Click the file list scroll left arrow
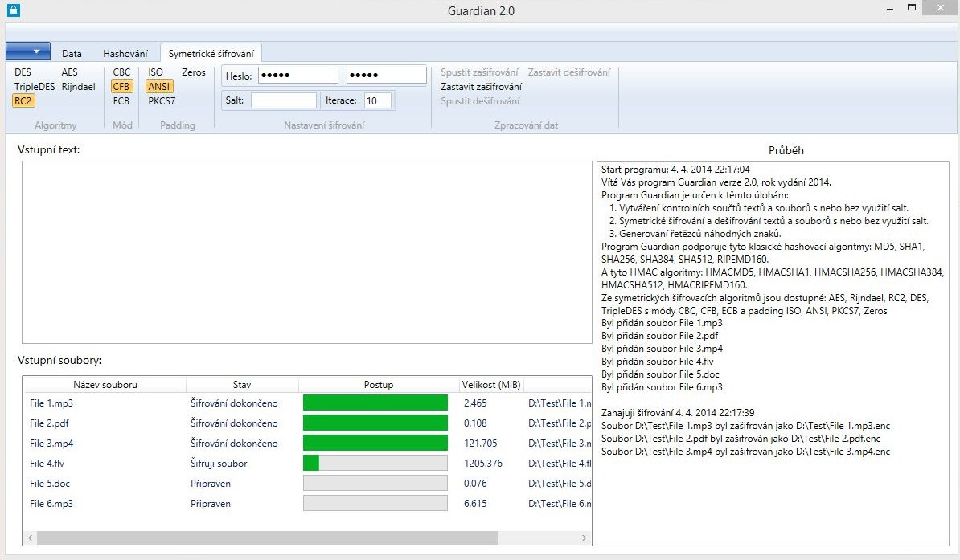960x560 pixels. 30,538
